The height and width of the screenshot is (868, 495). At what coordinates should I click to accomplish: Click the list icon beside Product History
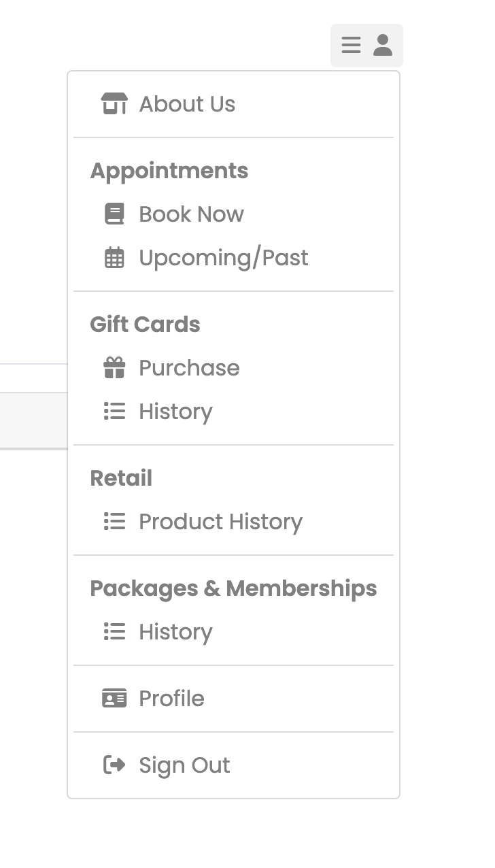coord(114,522)
